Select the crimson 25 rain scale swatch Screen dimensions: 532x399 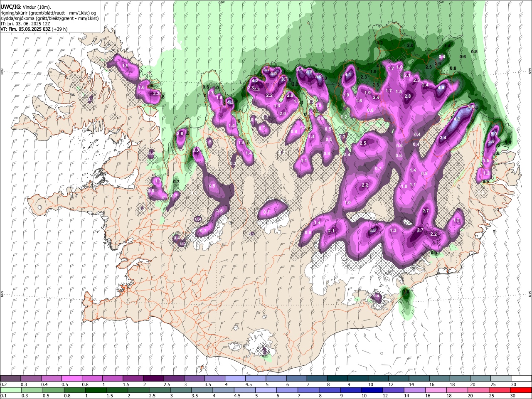(x=500, y=390)
